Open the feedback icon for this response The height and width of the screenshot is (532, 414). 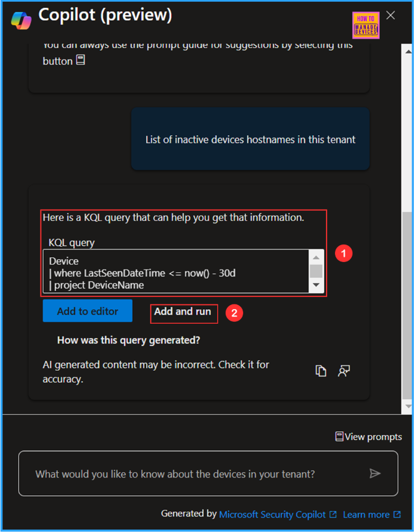coord(344,371)
